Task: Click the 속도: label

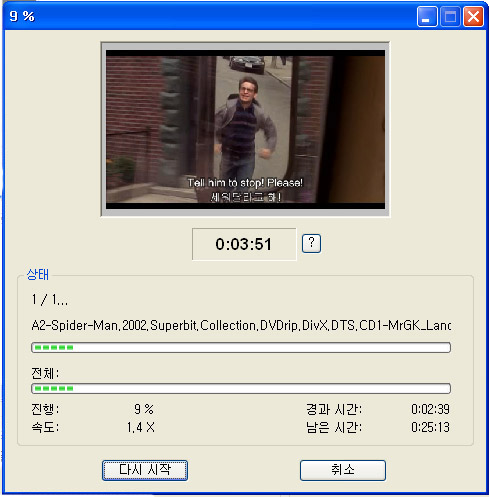Action: [x=45, y=427]
